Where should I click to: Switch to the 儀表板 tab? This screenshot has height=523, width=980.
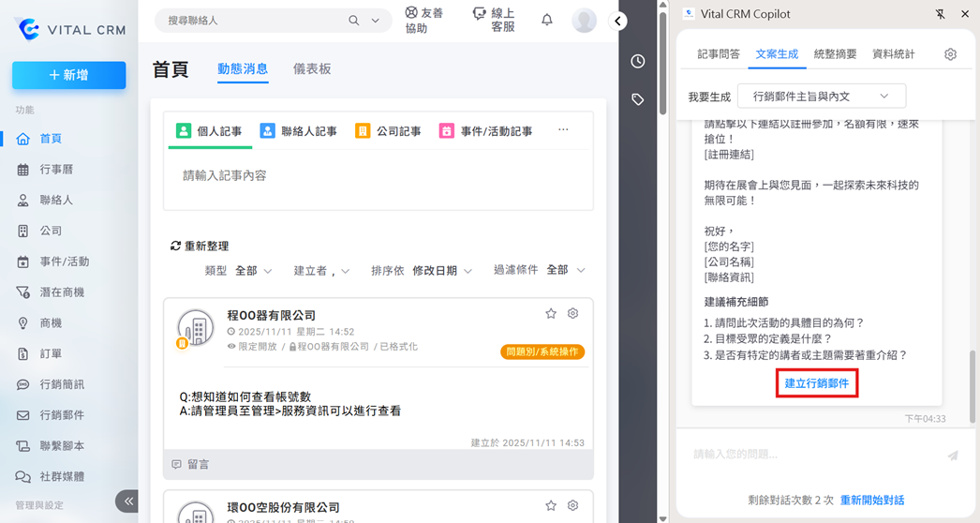point(312,69)
